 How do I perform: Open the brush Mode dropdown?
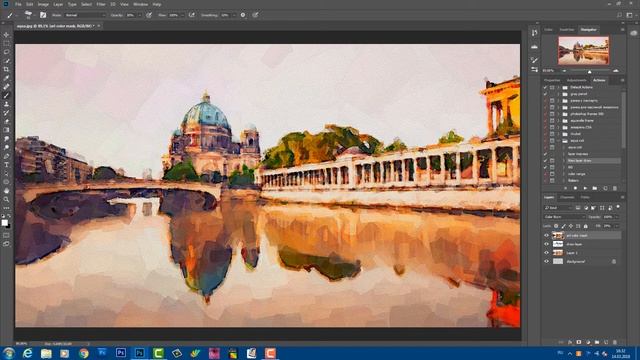tap(85, 15)
